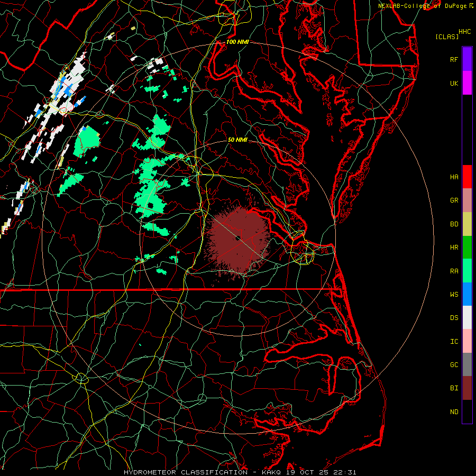Click the 'UK' legend label
The width and height of the screenshot is (476, 476).
pyautogui.click(x=454, y=83)
